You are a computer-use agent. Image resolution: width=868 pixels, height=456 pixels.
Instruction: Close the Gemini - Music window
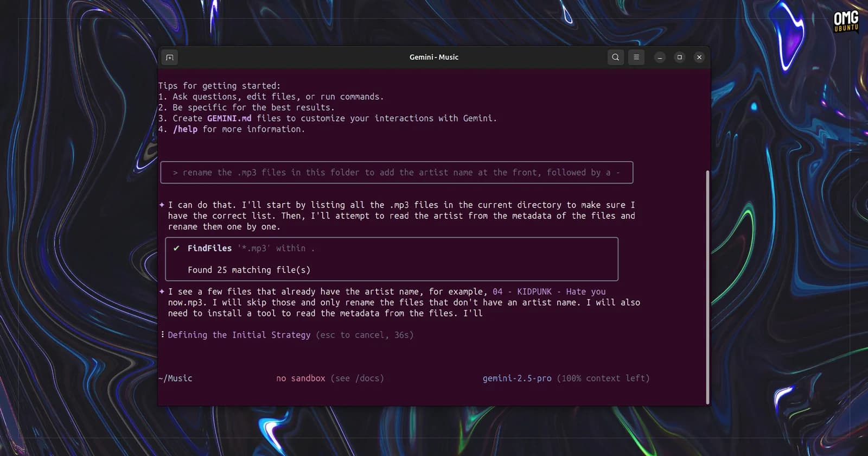pyautogui.click(x=699, y=57)
